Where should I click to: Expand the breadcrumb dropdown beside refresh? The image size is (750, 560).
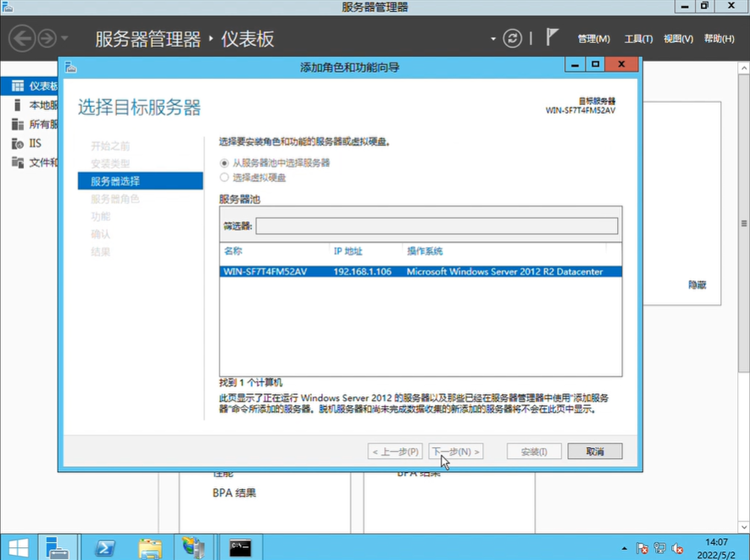coord(493,39)
